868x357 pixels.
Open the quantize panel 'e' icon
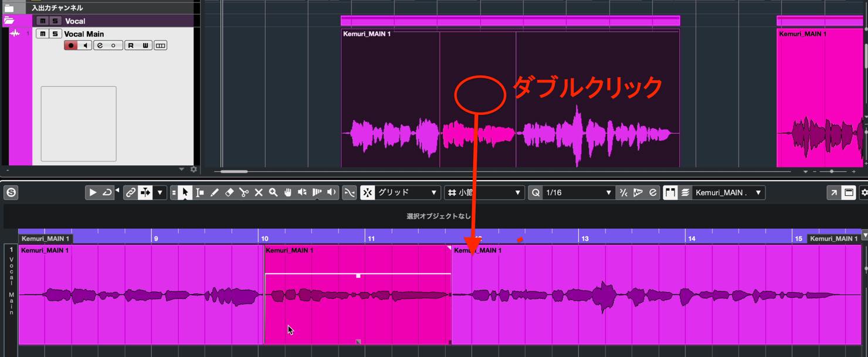pyautogui.click(x=652, y=192)
